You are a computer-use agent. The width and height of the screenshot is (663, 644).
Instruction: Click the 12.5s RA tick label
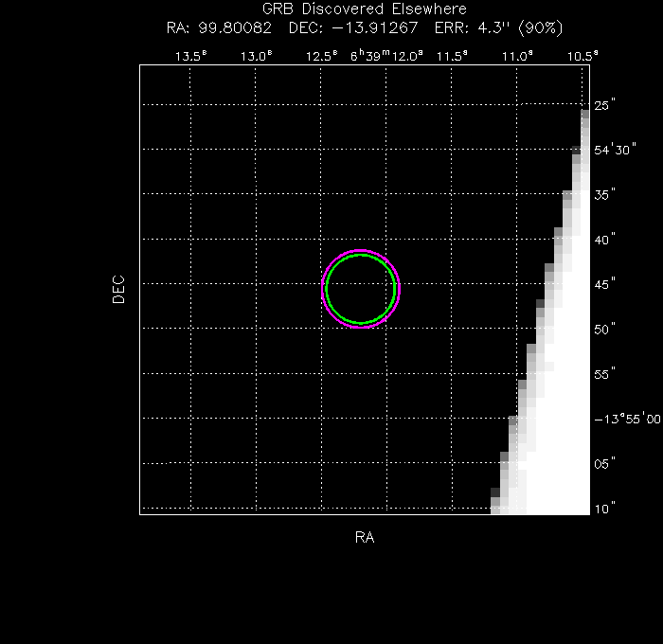click(322, 56)
